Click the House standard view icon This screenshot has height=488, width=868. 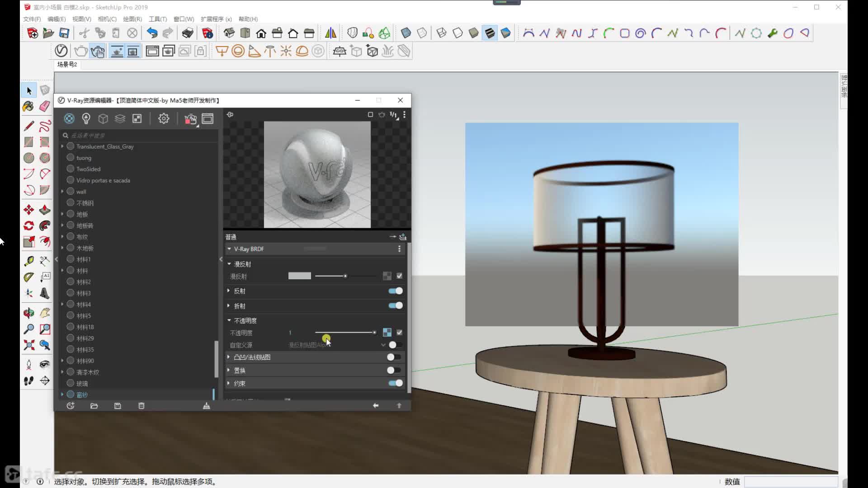[x=261, y=33]
